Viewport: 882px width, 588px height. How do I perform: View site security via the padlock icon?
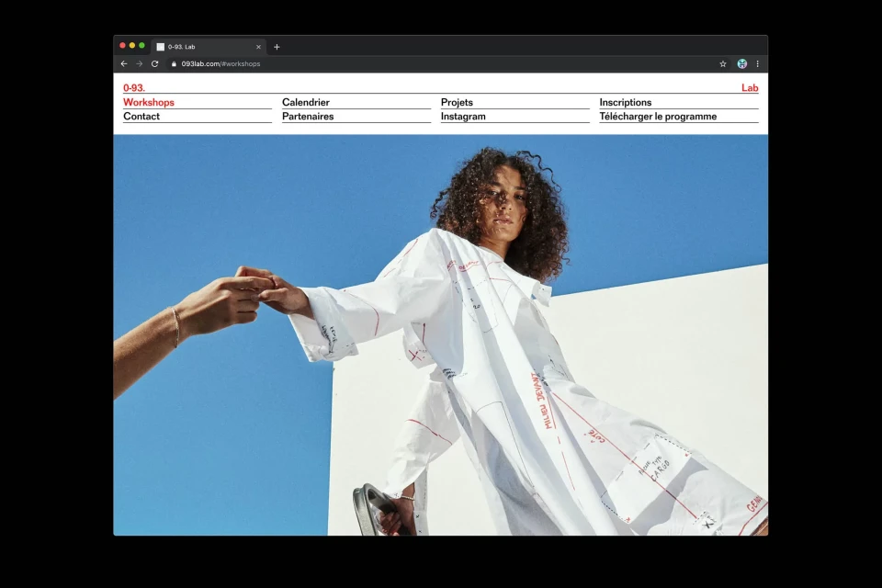tap(174, 63)
